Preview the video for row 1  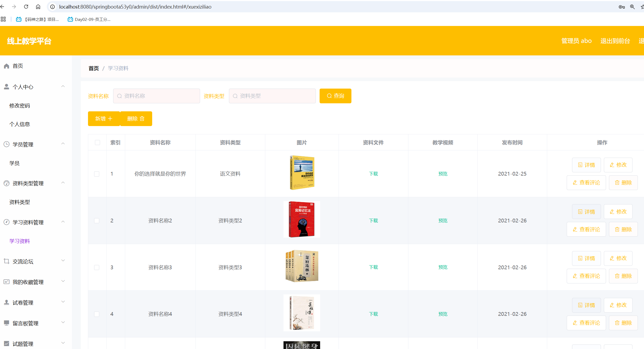pos(443,174)
